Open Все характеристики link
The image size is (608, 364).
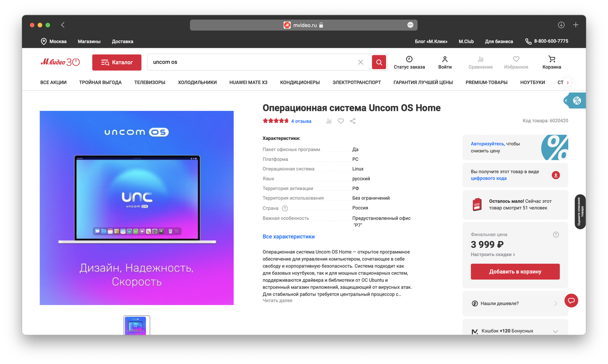(x=288, y=237)
